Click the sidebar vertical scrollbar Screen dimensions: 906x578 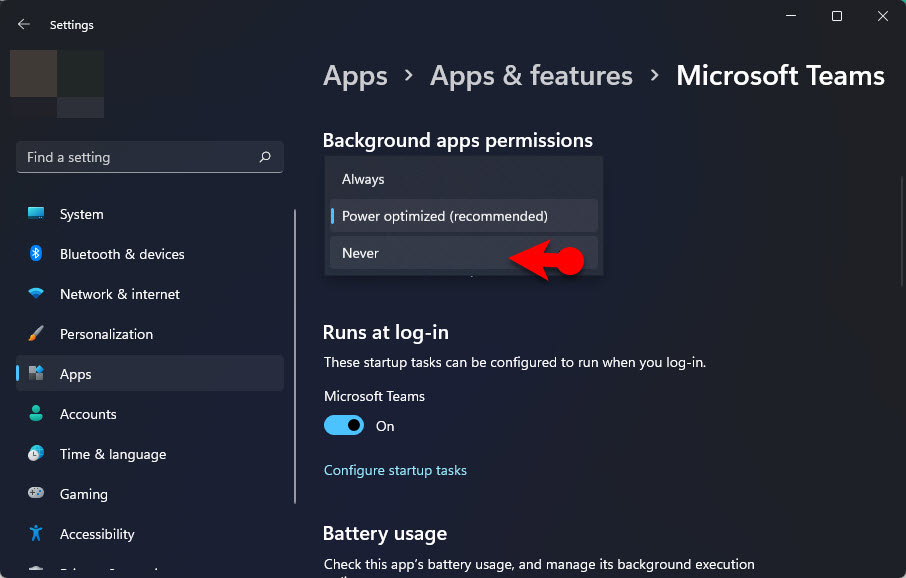click(295, 356)
